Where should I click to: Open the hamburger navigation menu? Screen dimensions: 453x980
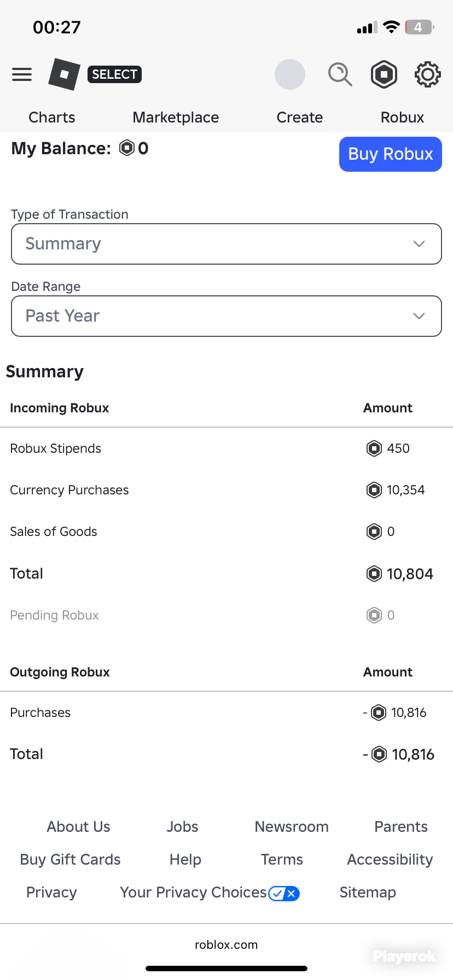pos(22,74)
